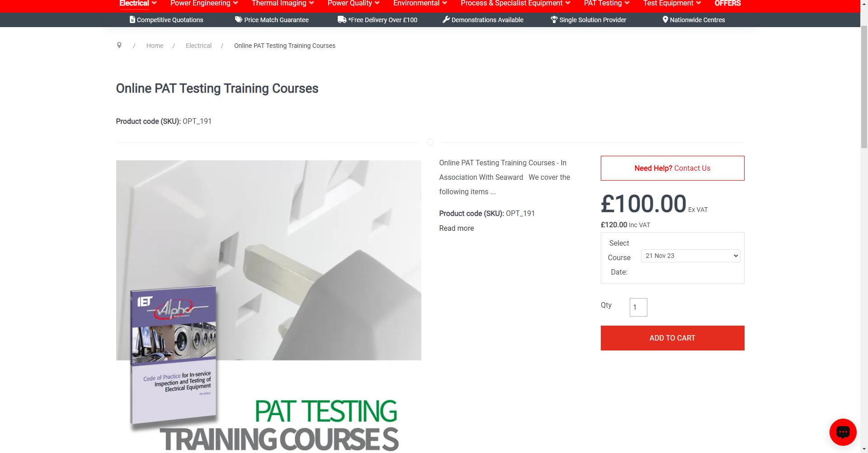Expand the Thermal Imaging menu
868x453 pixels.
(283, 4)
